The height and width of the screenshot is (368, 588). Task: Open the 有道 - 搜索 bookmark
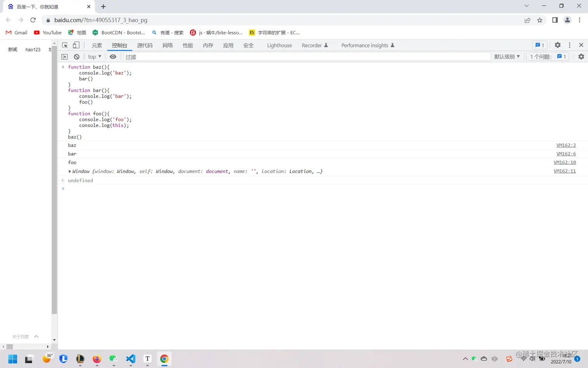(x=168, y=33)
